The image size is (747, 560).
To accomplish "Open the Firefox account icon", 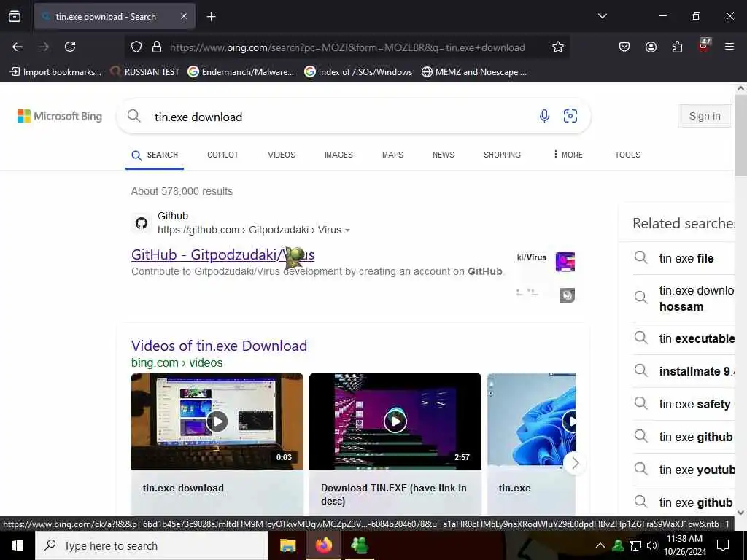I will click(651, 47).
